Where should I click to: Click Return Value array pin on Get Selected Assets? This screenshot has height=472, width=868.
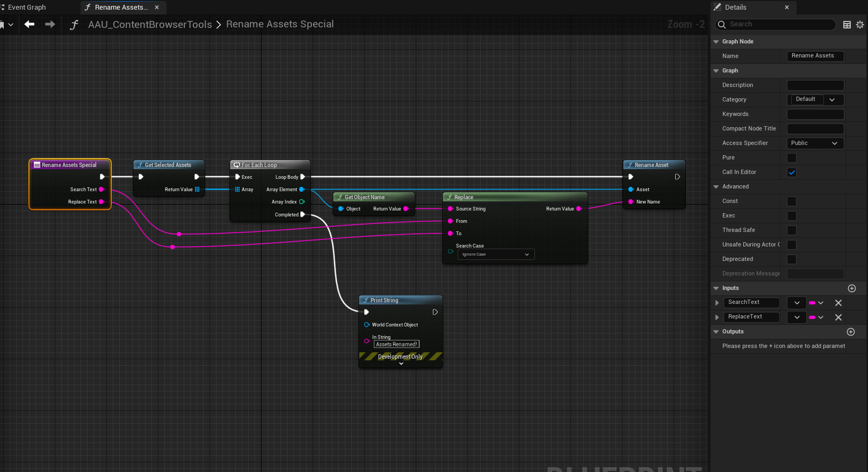click(197, 190)
